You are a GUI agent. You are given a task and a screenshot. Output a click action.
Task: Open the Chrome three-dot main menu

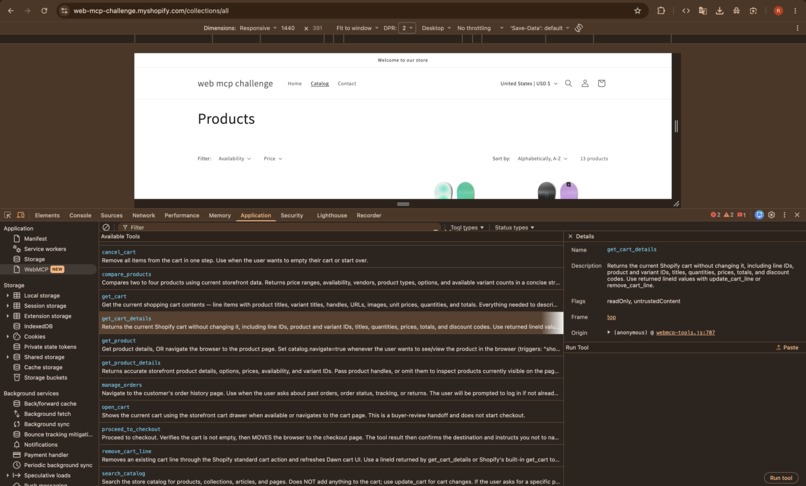pyautogui.click(x=795, y=10)
